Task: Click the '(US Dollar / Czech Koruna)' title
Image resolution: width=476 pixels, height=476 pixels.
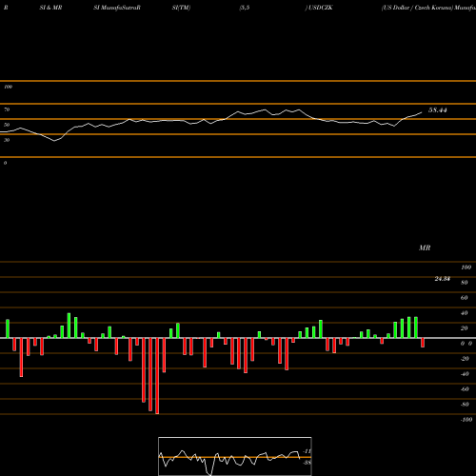Action: 417,8
